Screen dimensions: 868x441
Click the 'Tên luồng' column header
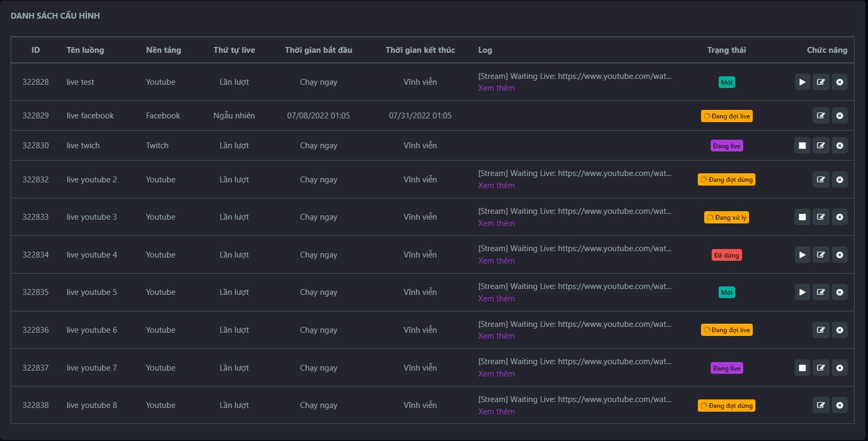[x=85, y=50]
